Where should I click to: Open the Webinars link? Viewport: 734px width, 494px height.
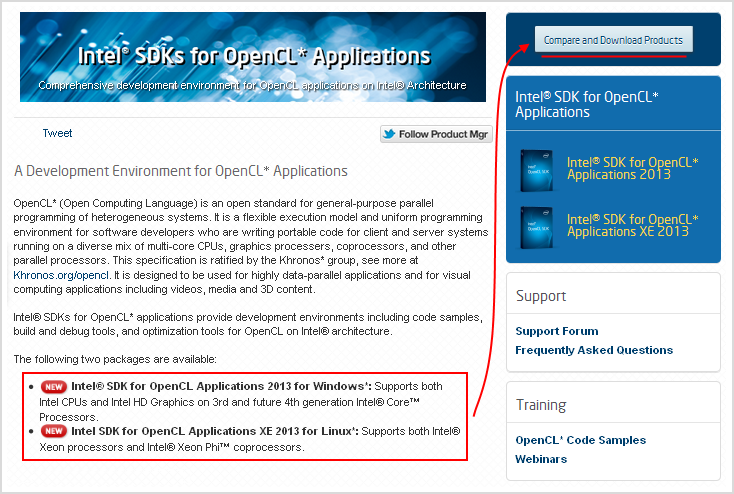click(541, 459)
